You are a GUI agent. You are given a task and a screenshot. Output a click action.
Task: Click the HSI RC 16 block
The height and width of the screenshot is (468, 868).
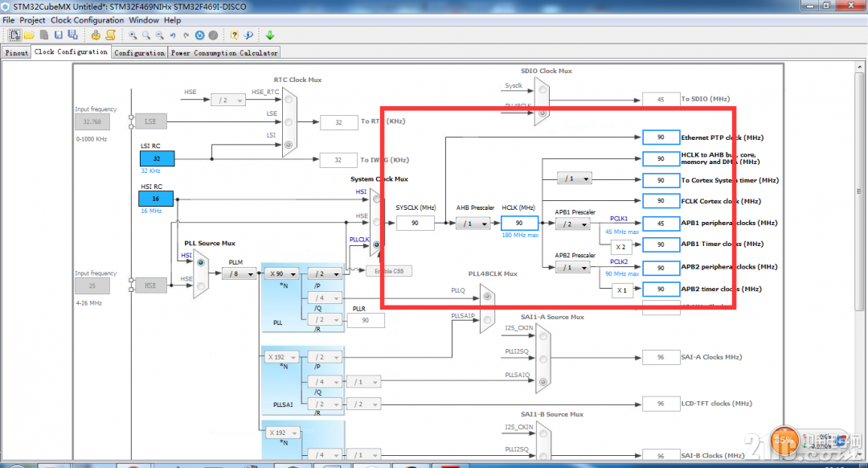[156, 199]
